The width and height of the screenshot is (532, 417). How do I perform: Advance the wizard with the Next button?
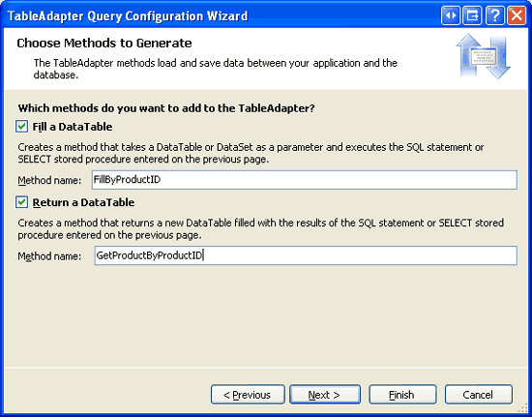coord(325,395)
